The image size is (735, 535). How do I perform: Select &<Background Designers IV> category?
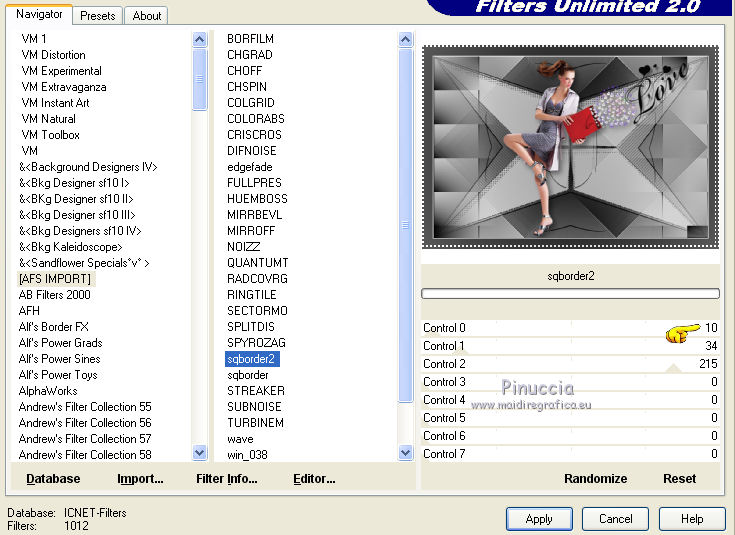click(x=88, y=166)
